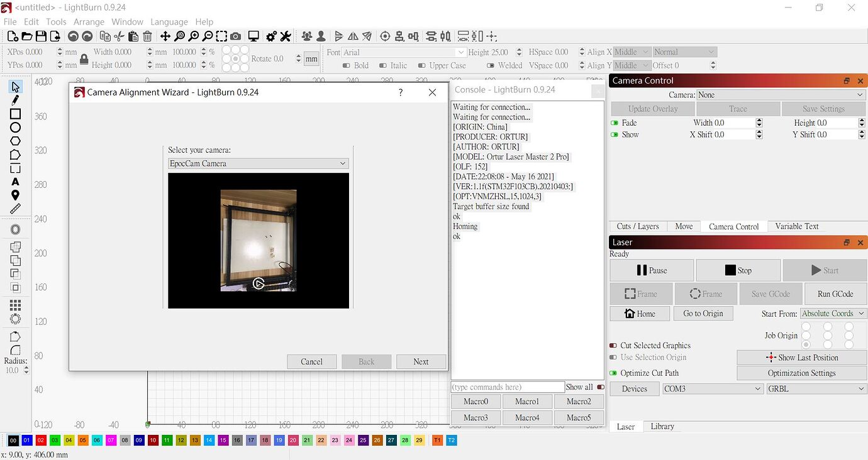Select the Polygon hexagon tool
The width and height of the screenshot is (868, 460).
point(15,141)
